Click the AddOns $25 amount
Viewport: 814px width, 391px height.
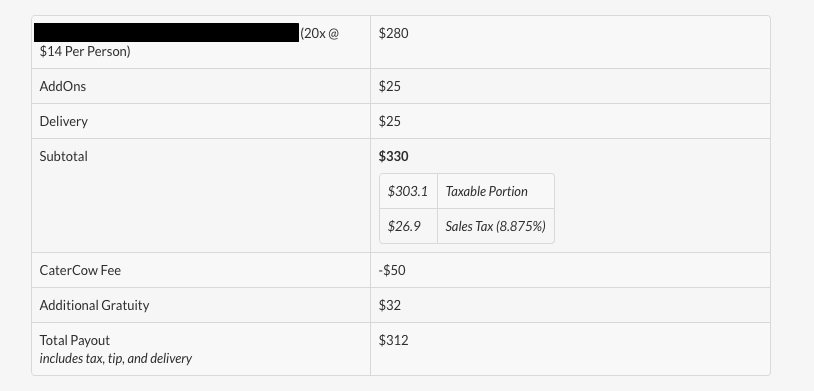point(390,86)
